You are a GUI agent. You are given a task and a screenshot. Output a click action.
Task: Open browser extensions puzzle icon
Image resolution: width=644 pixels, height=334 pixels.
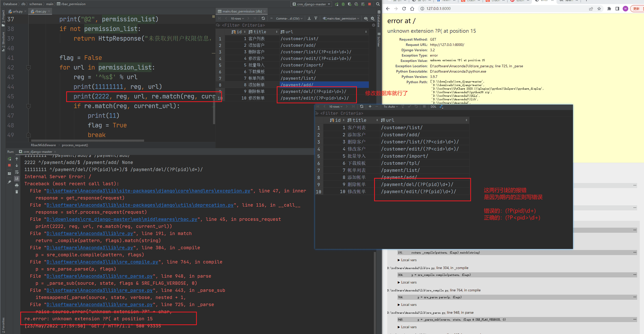click(609, 9)
